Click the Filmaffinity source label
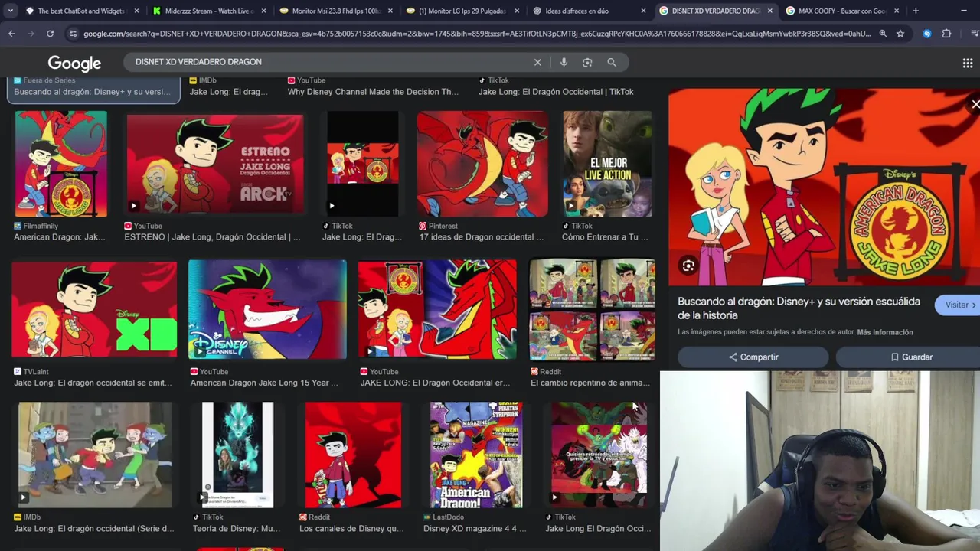 (x=41, y=227)
